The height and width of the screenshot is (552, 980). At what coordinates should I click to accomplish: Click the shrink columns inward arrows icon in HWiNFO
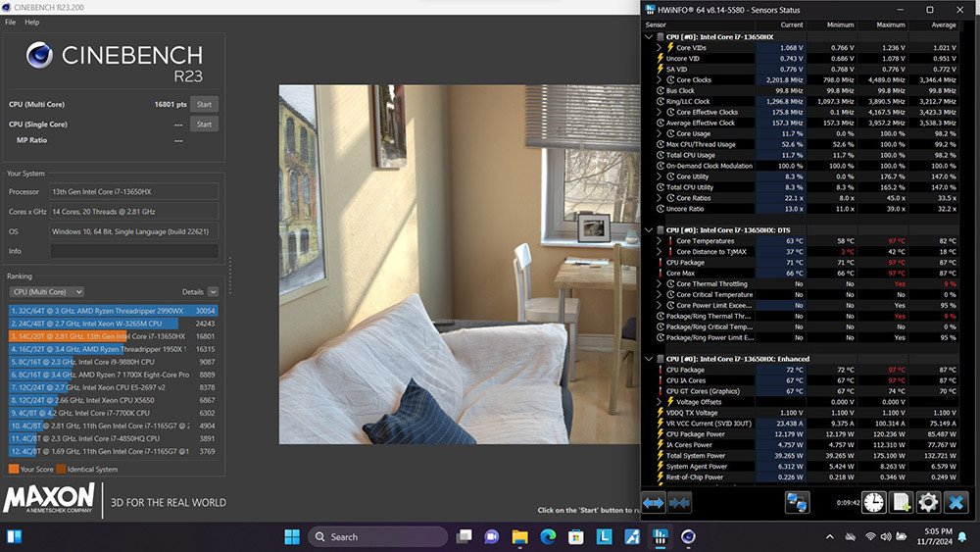679,503
